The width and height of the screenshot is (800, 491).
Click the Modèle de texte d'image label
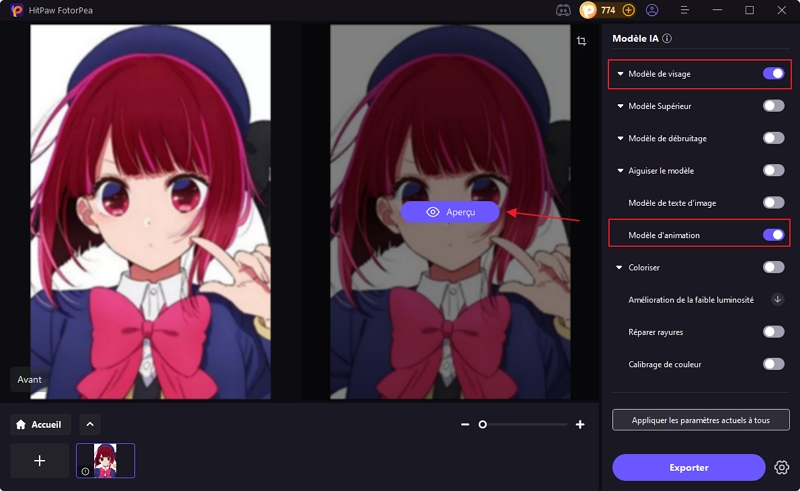click(672, 203)
